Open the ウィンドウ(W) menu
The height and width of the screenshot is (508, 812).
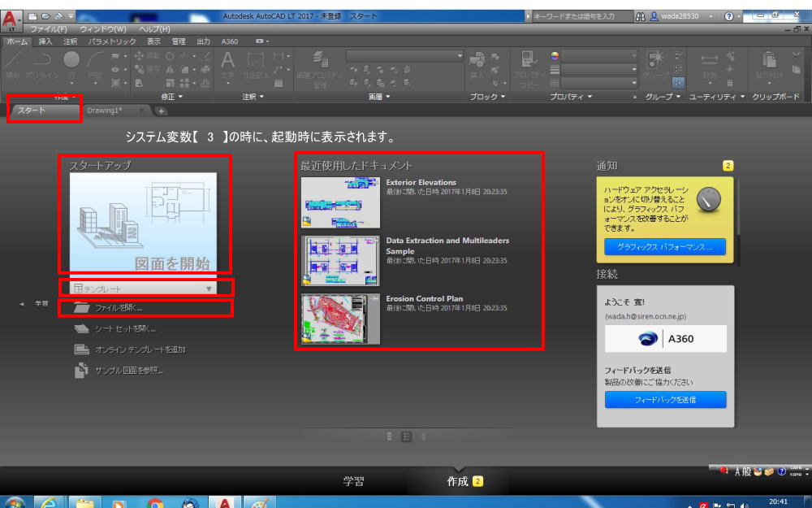tap(103, 29)
